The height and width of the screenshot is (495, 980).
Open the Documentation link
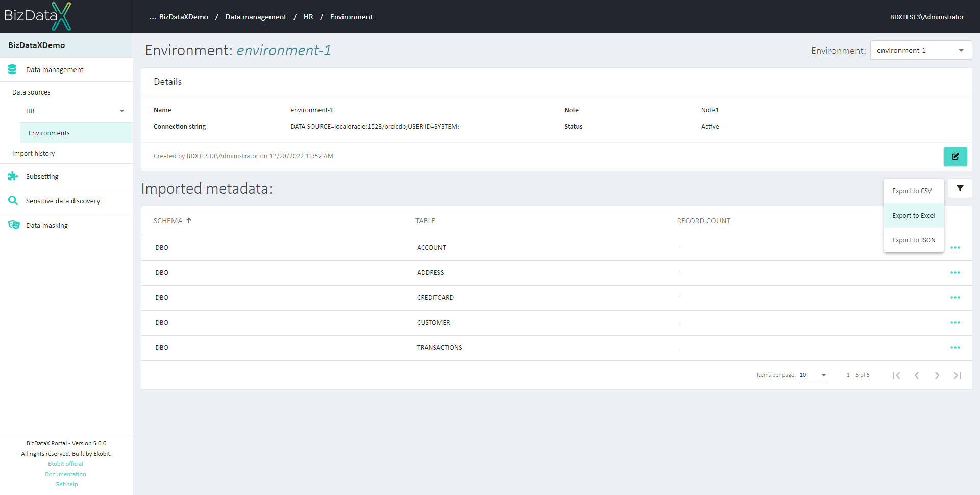pos(65,474)
